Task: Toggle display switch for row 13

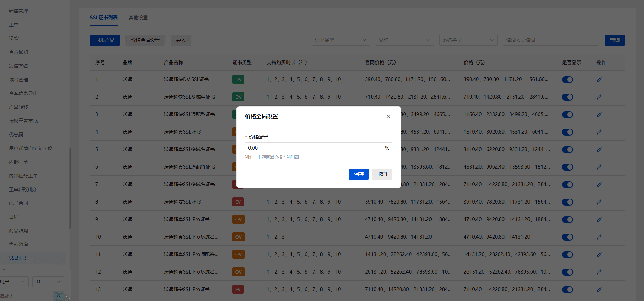Action: point(568,290)
